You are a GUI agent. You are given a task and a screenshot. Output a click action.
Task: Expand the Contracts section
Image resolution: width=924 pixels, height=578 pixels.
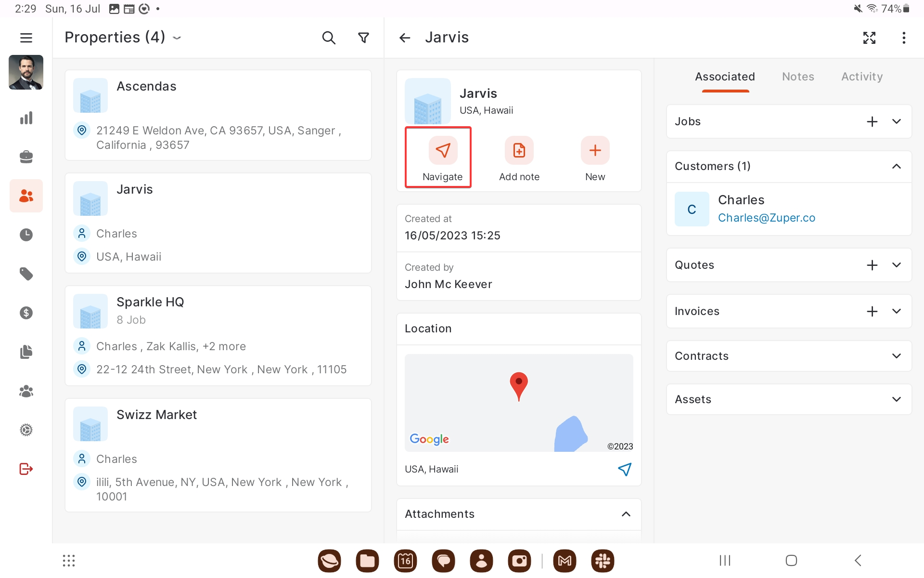pos(896,356)
